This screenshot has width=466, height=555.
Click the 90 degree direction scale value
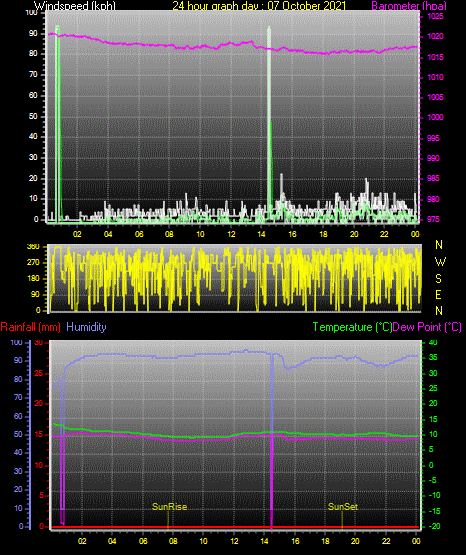pyautogui.click(x=35, y=294)
